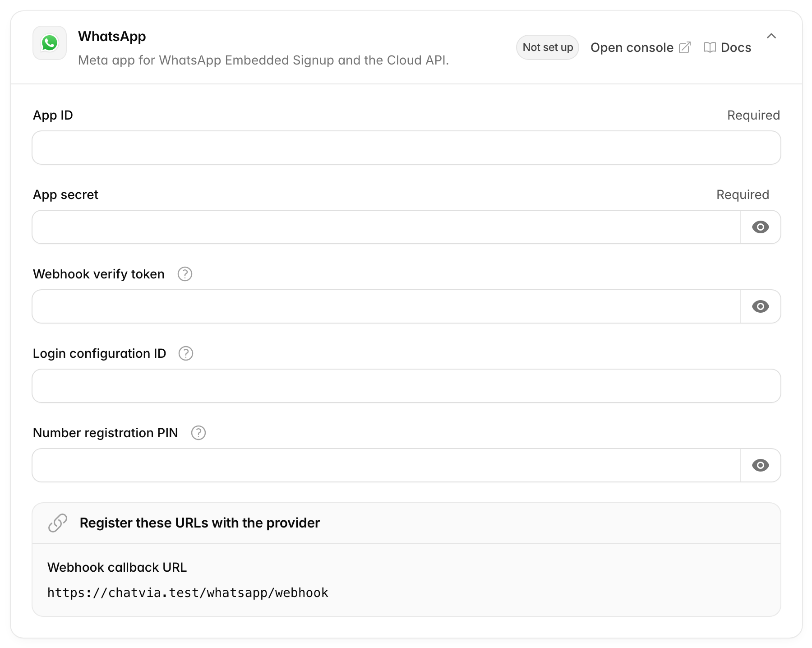
Task: Open the Login configuration ID help icon
Action: (186, 353)
